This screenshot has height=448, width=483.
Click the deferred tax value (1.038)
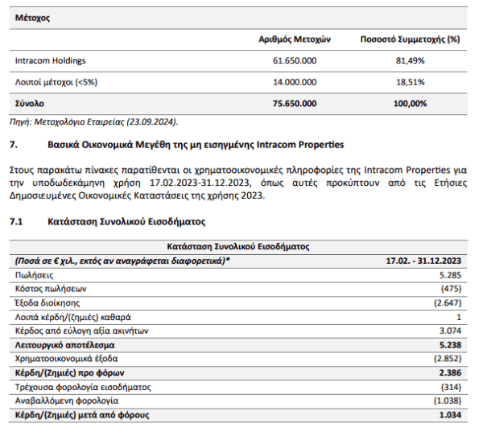pos(448,401)
